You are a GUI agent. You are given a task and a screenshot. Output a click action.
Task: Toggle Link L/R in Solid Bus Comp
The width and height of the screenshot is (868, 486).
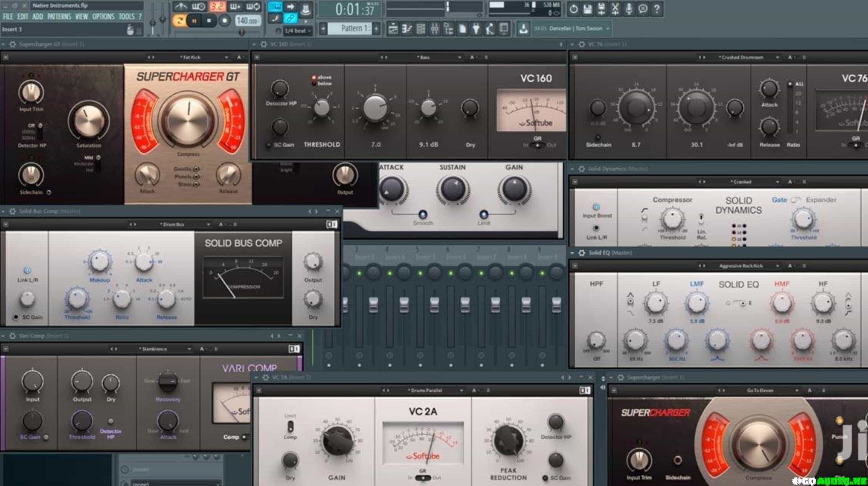[x=27, y=270]
